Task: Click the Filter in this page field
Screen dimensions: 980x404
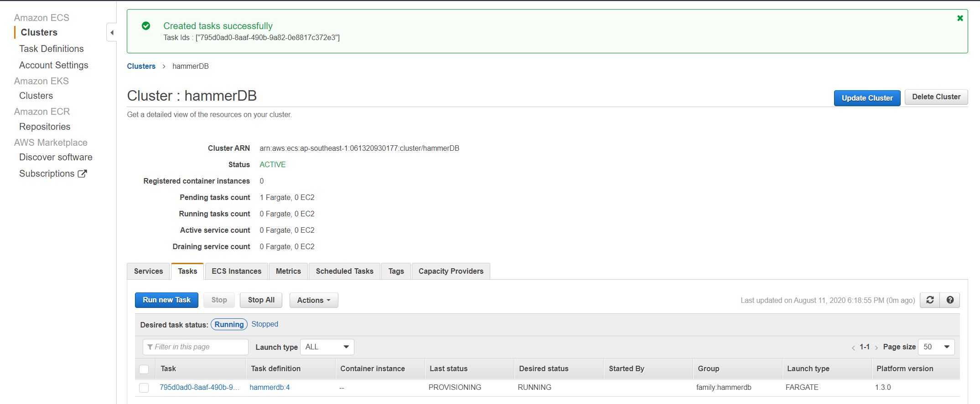Action: pyautogui.click(x=196, y=347)
